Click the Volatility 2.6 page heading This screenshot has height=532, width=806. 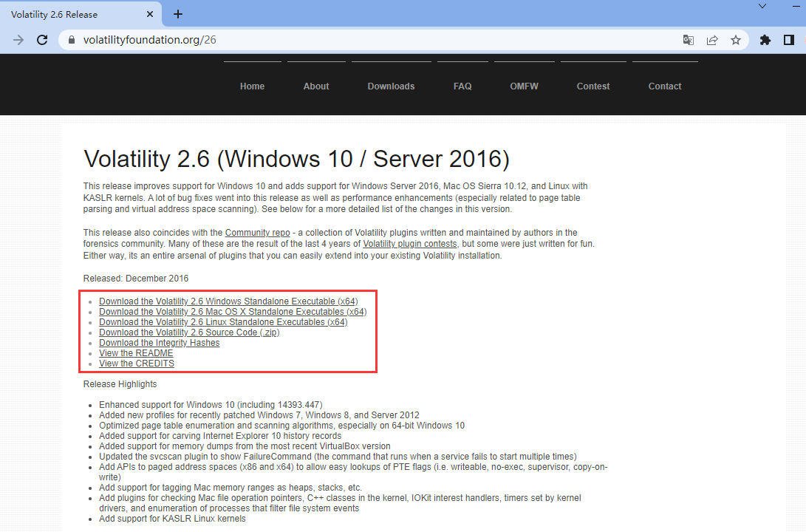pos(296,159)
